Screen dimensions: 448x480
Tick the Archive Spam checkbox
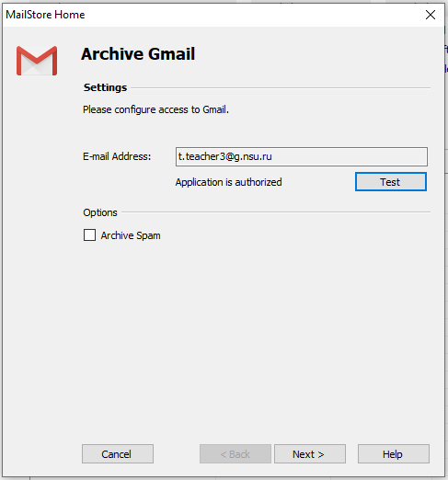[x=89, y=235]
